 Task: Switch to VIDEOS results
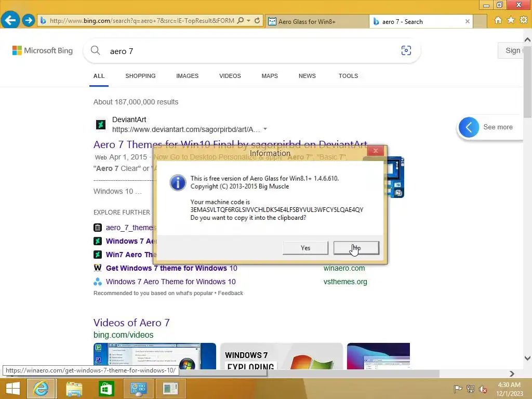coord(230,76)
